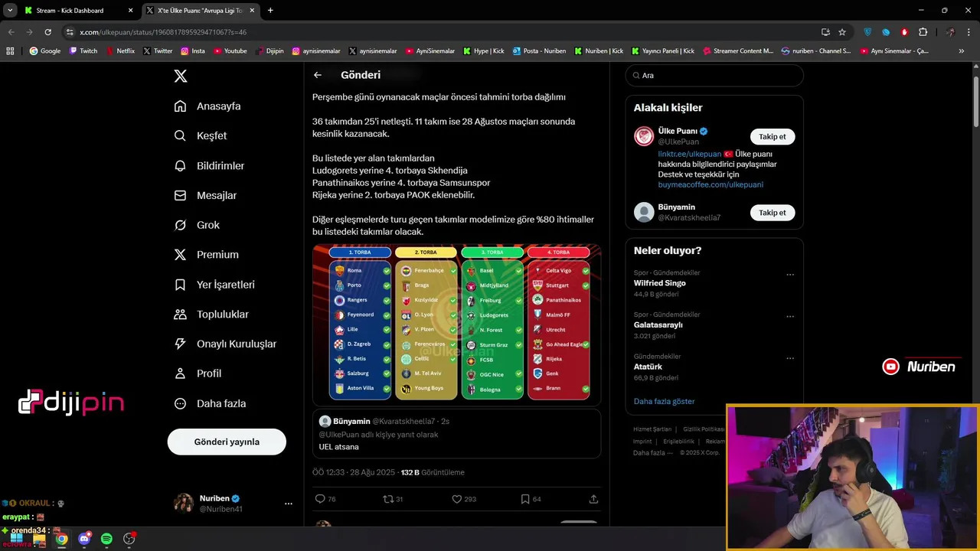Share the tweet via share icon
Screen dimensions: 980x551
(x=593, y=499)
